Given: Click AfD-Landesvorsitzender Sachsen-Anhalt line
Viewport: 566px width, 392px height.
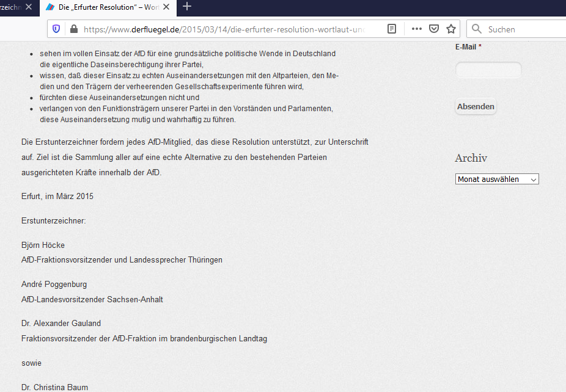Looking at the screenshot, I should click(x=92, y=300).
